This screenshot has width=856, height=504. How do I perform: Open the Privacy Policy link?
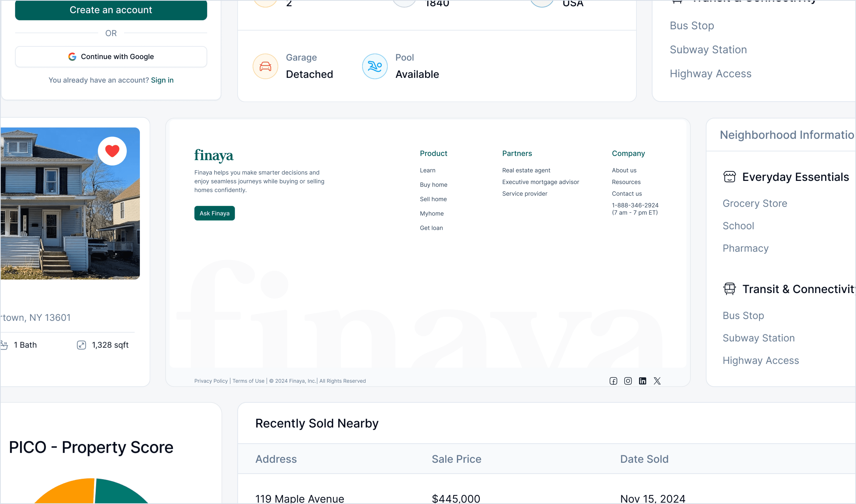pos(211,381)
